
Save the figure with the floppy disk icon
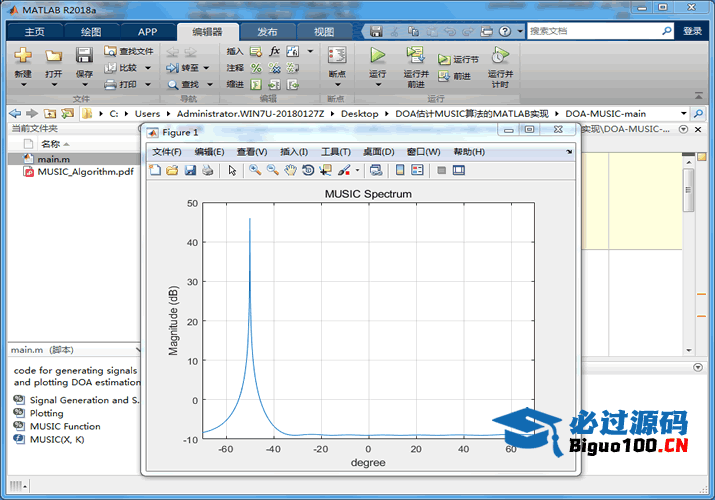click(189, 170)
